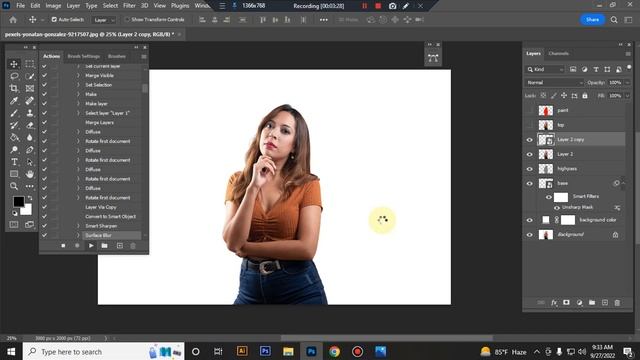Select the Brush tool
Viewport: 640px width, 360px height.
point(14,113)
